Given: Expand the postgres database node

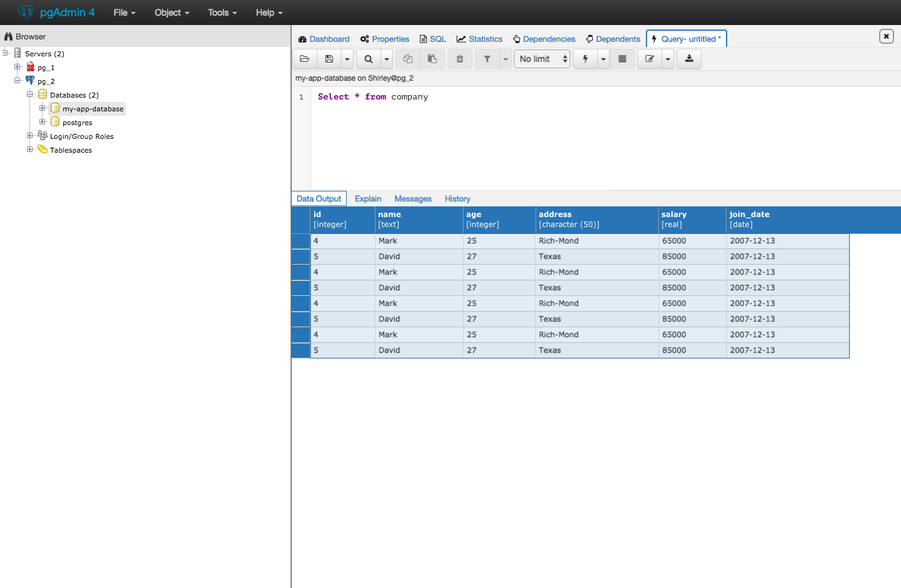Looking at the screenshot, I should coord(43,122).
